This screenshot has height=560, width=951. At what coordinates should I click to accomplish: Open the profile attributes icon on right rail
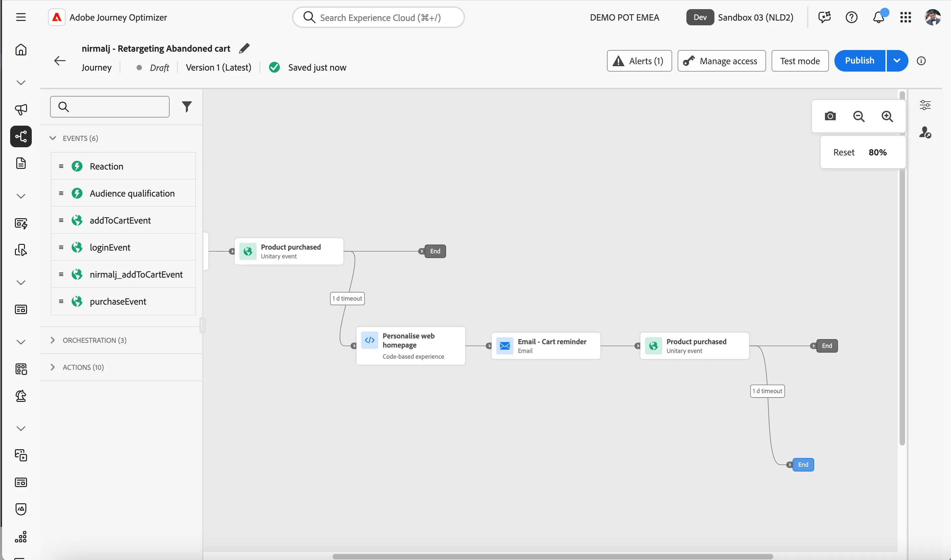[x=925, y=132]
